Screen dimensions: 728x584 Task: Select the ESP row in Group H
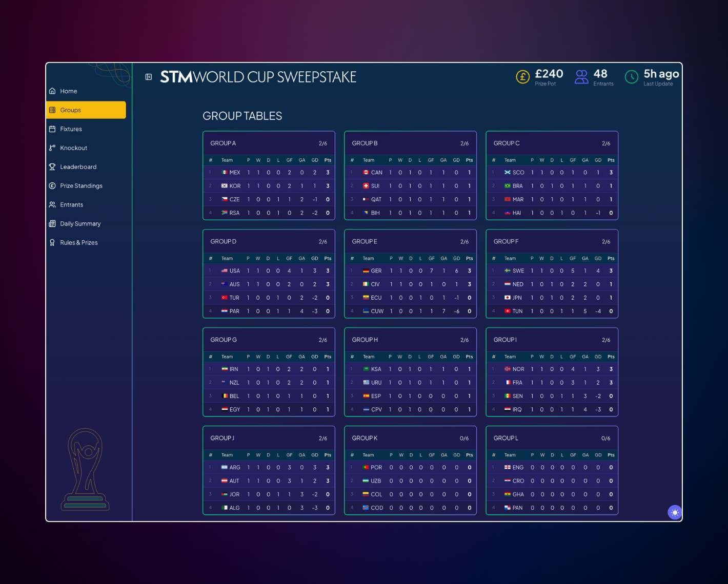pos(410,396)
